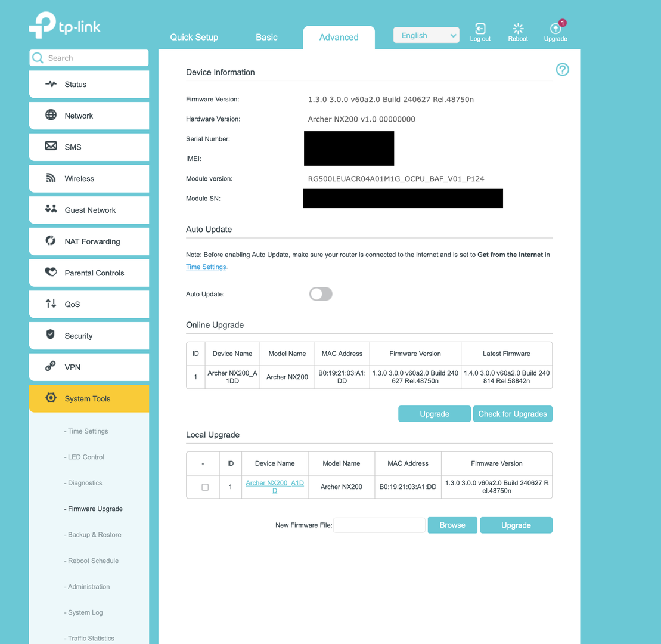Select the Advanced tab

(x=339, y=37)
